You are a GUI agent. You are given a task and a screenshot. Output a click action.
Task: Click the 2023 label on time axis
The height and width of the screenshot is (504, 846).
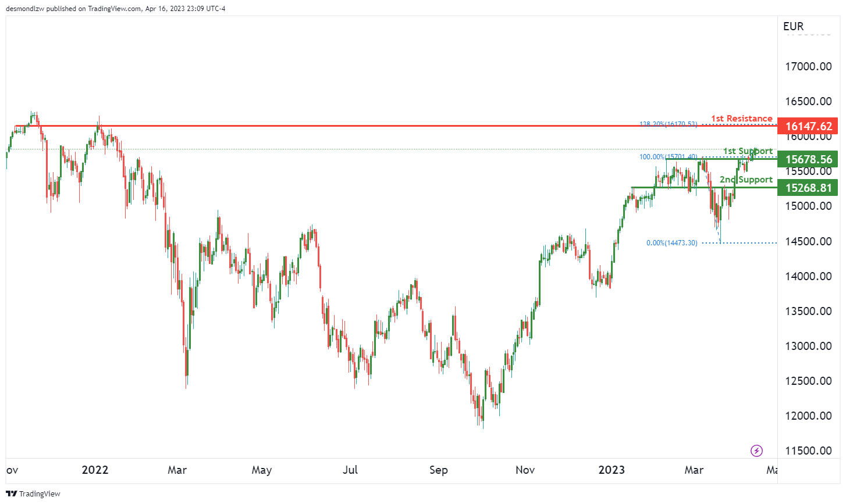(612, 470)
